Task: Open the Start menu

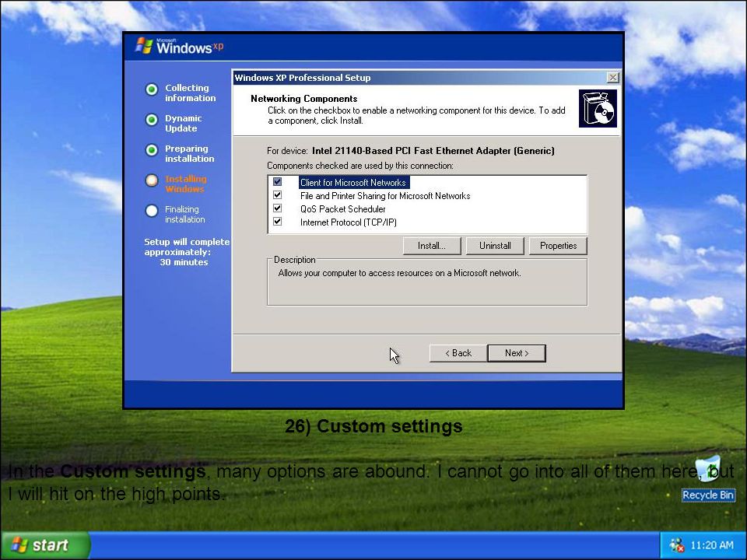Action: 45,545
